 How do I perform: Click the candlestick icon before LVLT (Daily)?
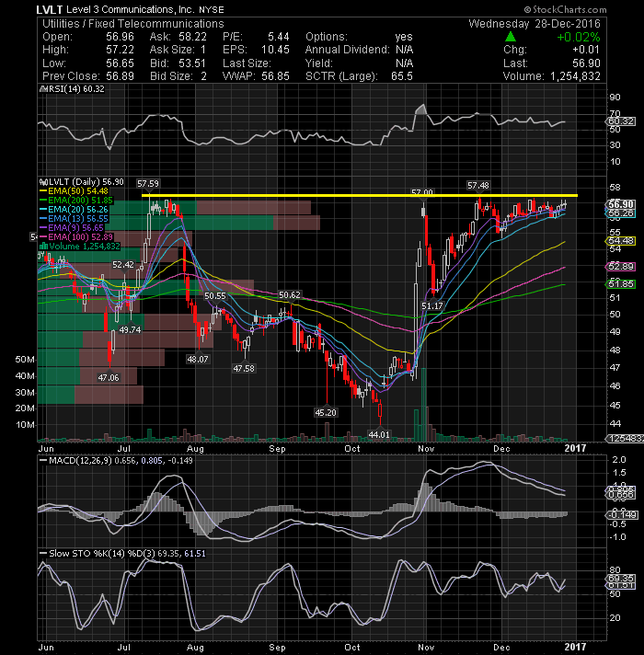tap(42, 182)
